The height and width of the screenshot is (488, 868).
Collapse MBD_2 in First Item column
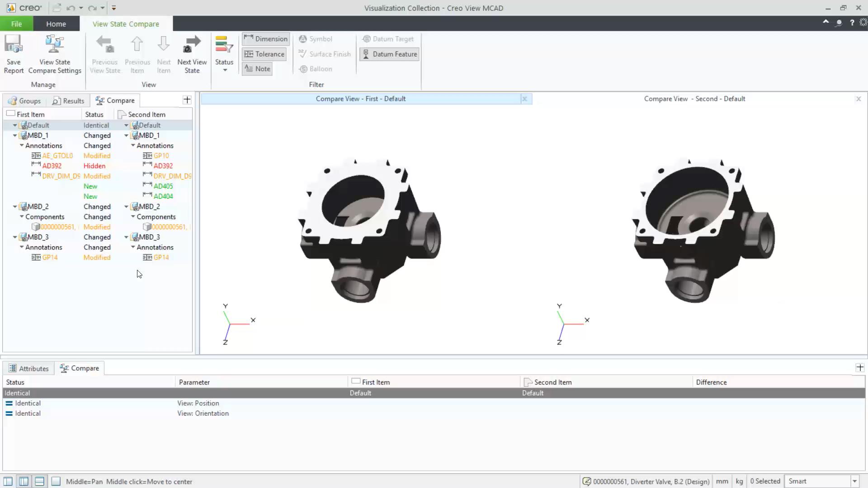click(x=15, y=206)
